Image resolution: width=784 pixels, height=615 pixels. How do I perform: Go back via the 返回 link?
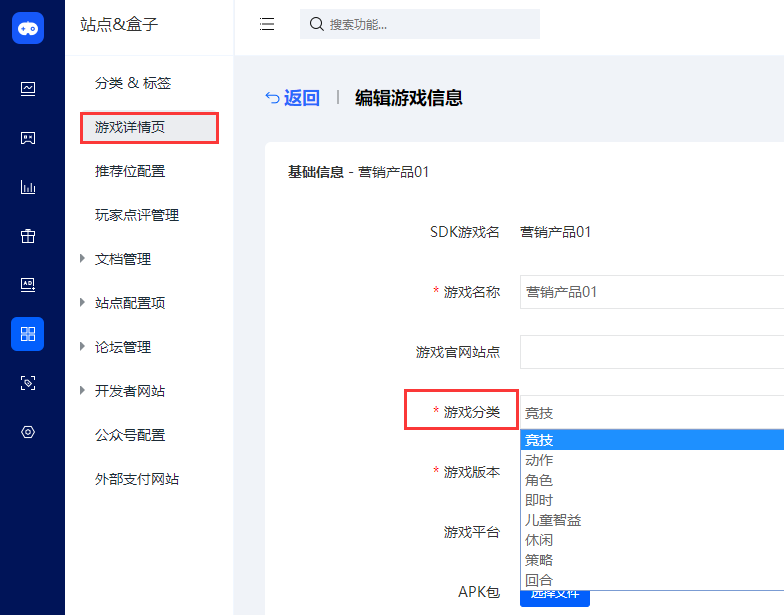(302, 98)
